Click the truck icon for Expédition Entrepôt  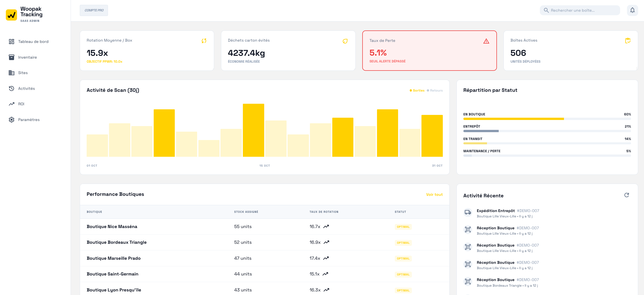[x=468, y=213]
